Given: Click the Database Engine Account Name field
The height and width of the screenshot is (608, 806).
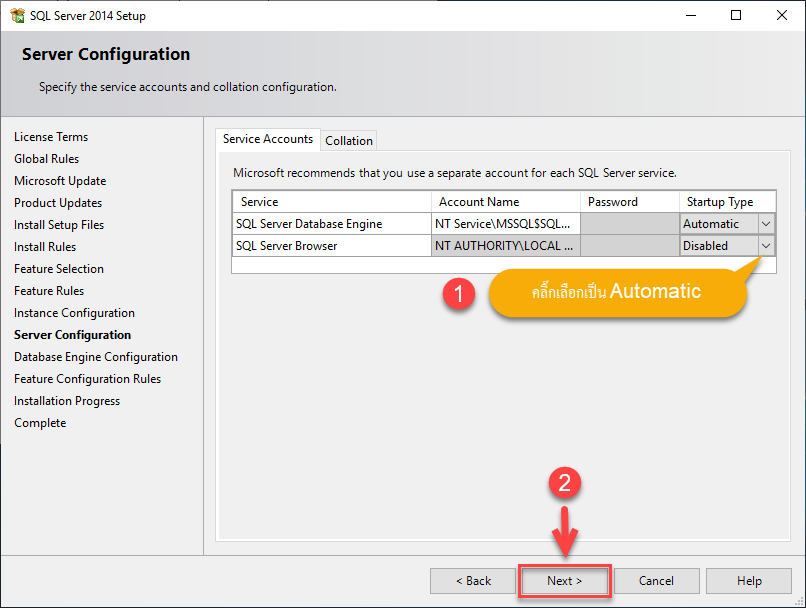Looking at the screenshot, I should (506, 224).
